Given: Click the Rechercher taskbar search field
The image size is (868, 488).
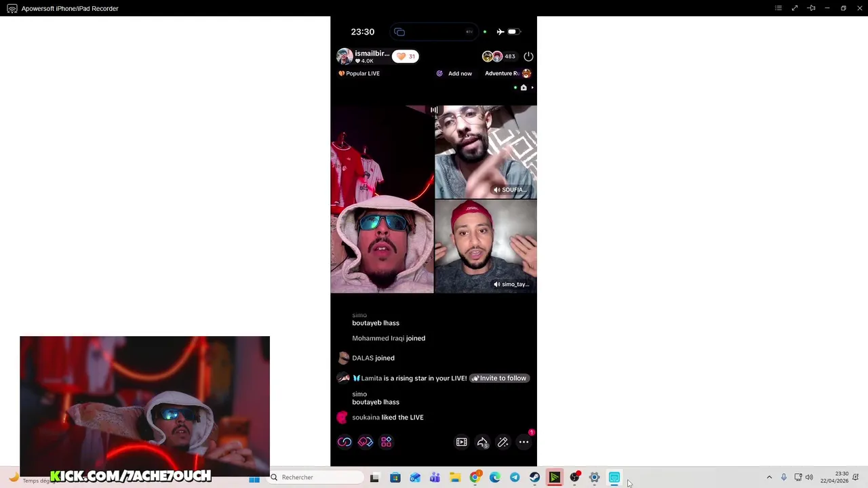Looking at the screenshot, I should pyautogui.click(x=316, y=477).
